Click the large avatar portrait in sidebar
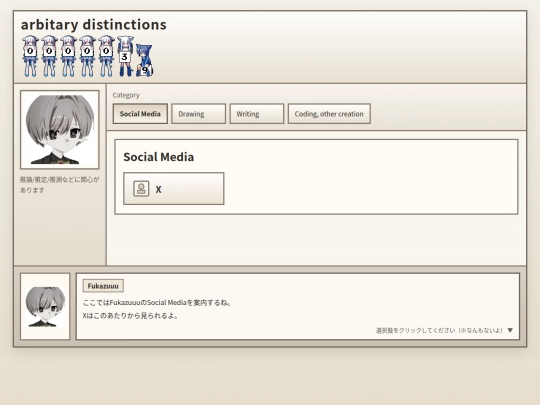 (x=60, y=130)
